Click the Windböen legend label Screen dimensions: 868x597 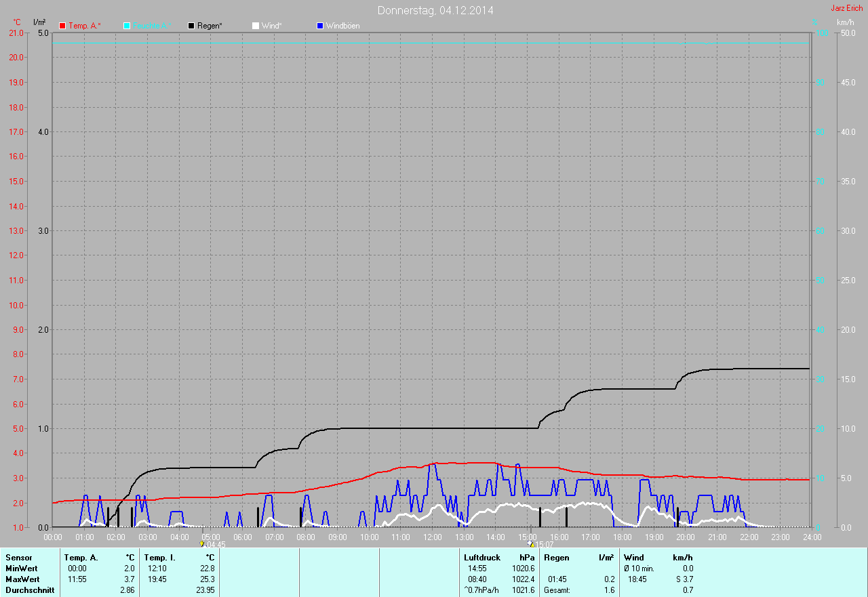(x=343, y=26)
